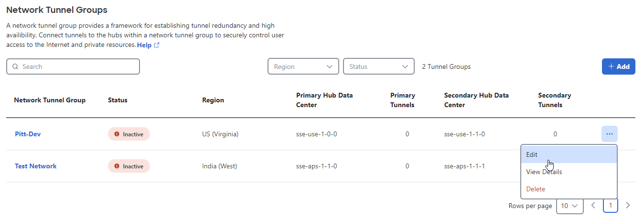The height and width of the screenshot is (220, 644).
Task: Open the Status filter dropdown
Action: (379, 66)
